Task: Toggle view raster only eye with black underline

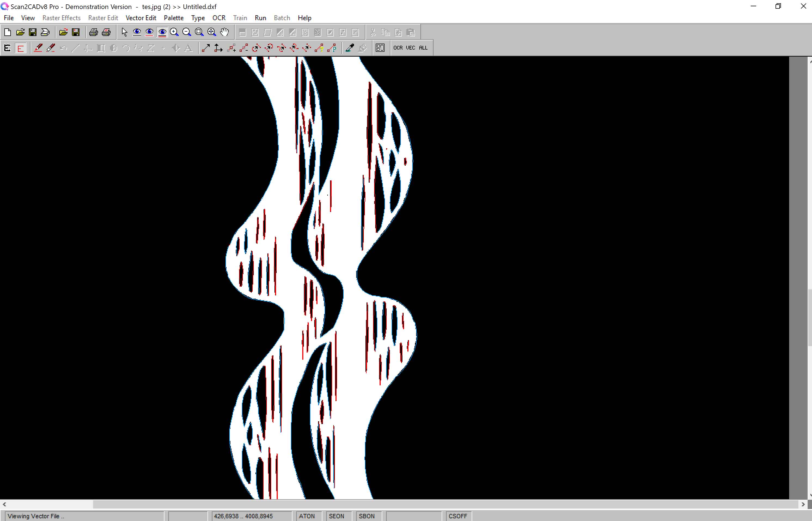Action: point(137,32)
